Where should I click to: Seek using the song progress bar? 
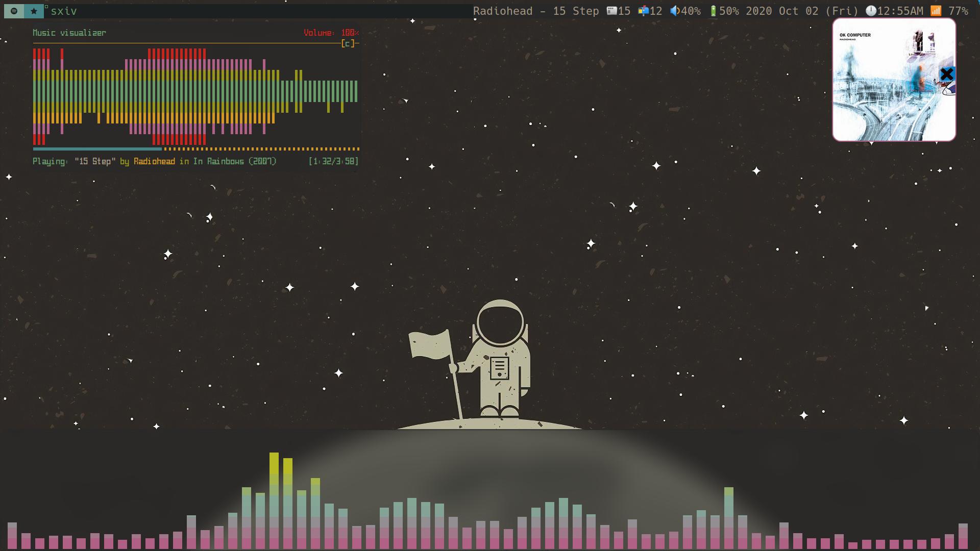tap(196, 149)
